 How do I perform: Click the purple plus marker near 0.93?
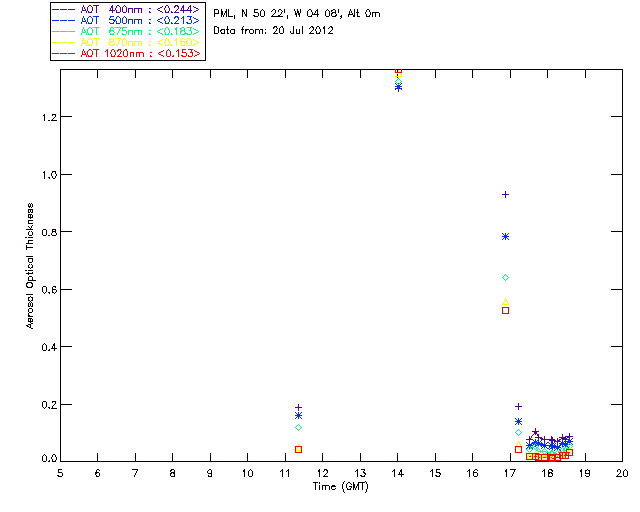tap(505, 195)
